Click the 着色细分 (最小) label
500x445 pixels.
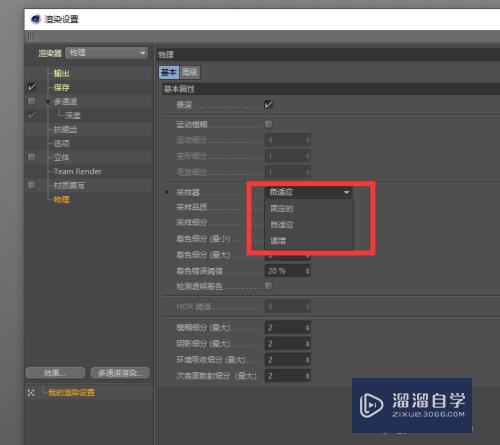[203, 239]
